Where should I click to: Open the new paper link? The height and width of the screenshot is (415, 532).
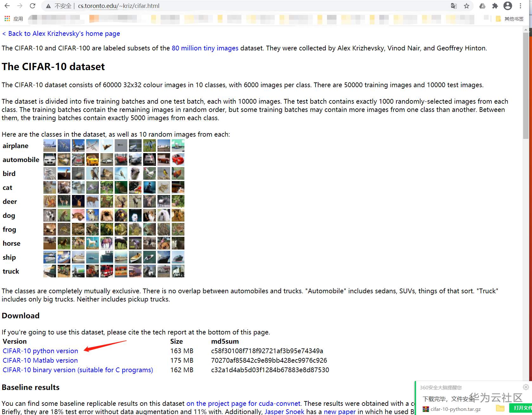pos(340,412)
